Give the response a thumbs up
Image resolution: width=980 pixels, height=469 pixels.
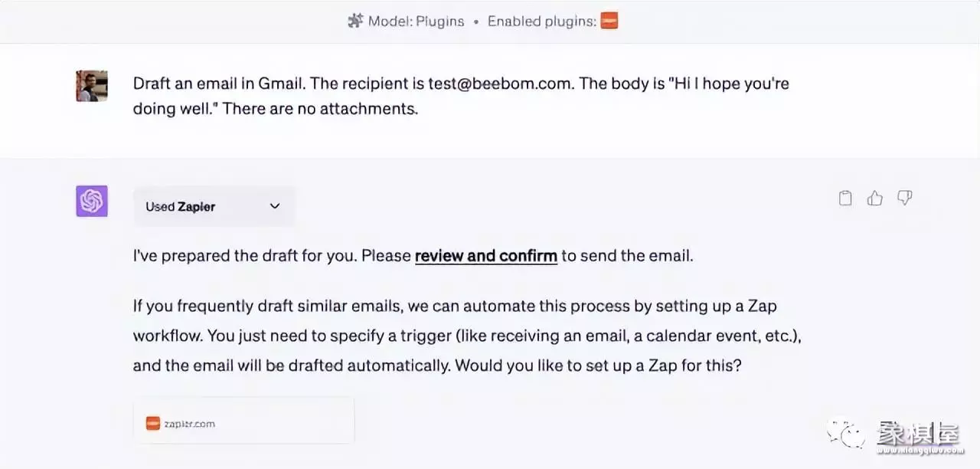[875, 198]
